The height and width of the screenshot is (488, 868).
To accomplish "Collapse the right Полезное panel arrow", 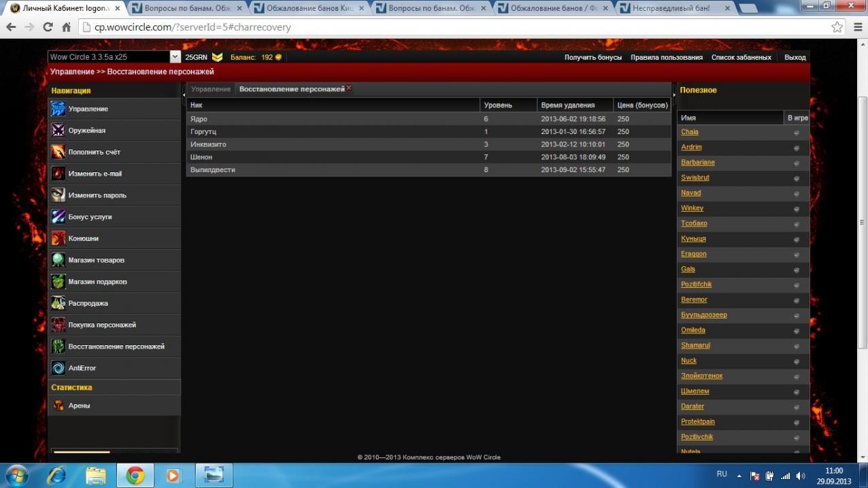I will click(x=674, y=95).
